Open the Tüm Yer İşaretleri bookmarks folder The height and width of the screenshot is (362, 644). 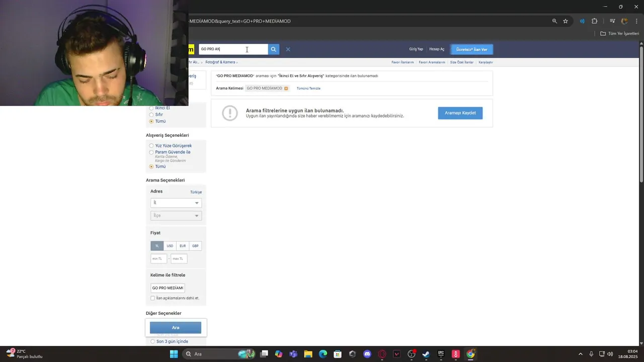[620, 34]
